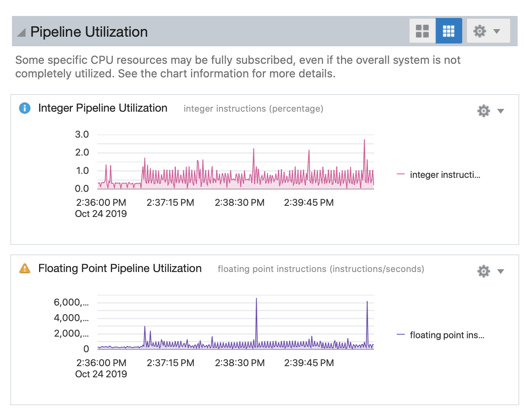Click the floating point instructions legend label
Viewport: 532px width, 418px height.
pos(447,335)
